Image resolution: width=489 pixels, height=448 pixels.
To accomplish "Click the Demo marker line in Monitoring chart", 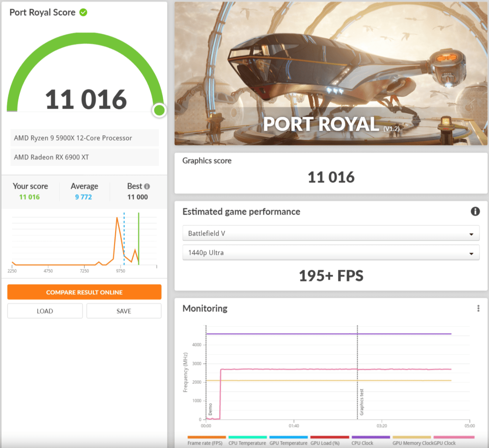I will tap(206, 372).
